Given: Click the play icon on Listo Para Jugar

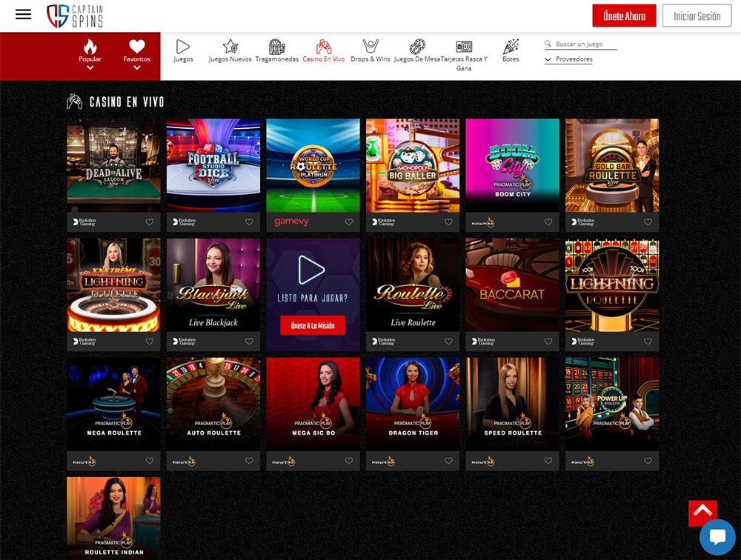Looking at the screenshot, I should point(311,270).
